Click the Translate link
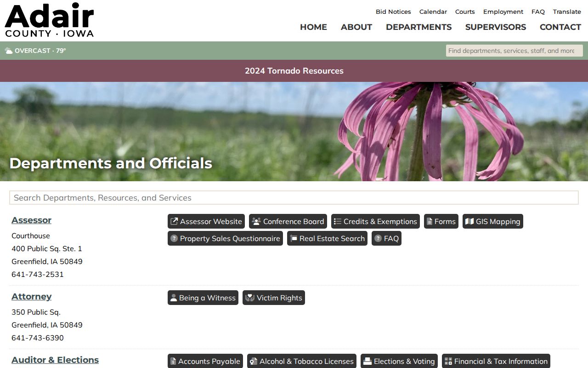Viewport: 588px width, 368px height. click(567, 12)
